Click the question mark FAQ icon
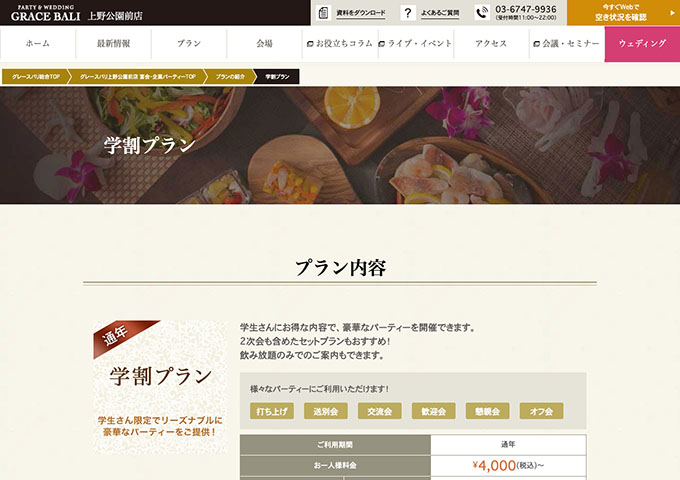Screen dimensions: 680x480 point(408,13)
